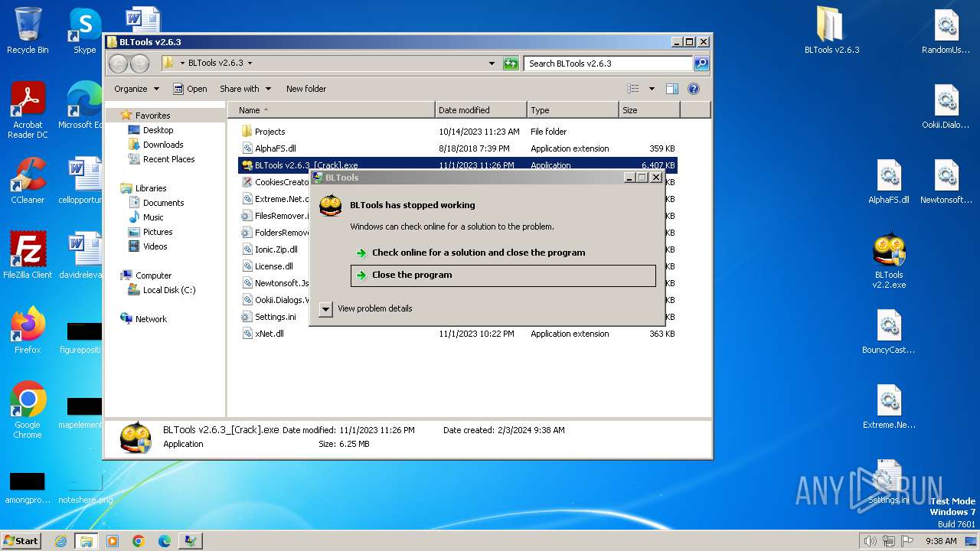This screenshot has width=980, height=551.
Task: Open CCleaner desktop shortcut
Action: tap(28, 181)
